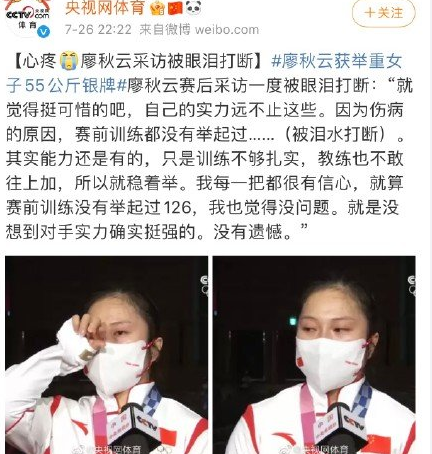Open the 央视网体育 account name link
Screen dimensions: 432x454
pos(105,8)
